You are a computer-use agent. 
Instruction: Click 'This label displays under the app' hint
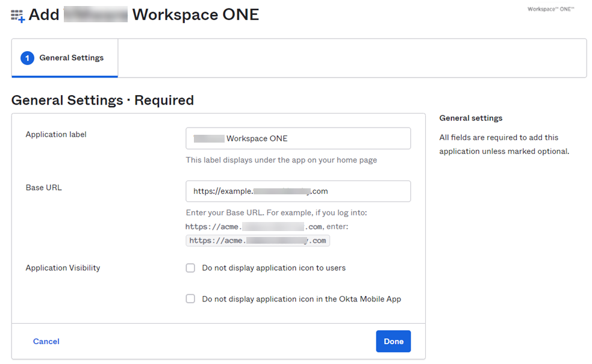pyautogui.click(x=281, y=160)
